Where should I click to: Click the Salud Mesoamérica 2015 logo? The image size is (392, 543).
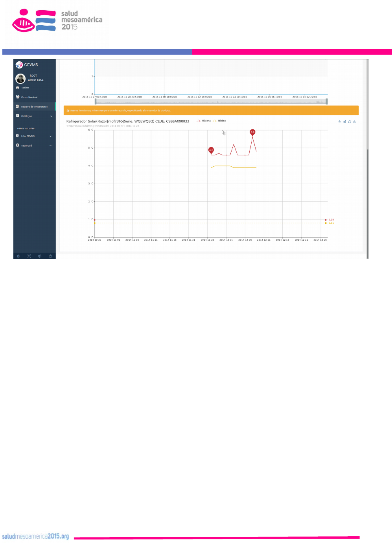pos(58,20)
